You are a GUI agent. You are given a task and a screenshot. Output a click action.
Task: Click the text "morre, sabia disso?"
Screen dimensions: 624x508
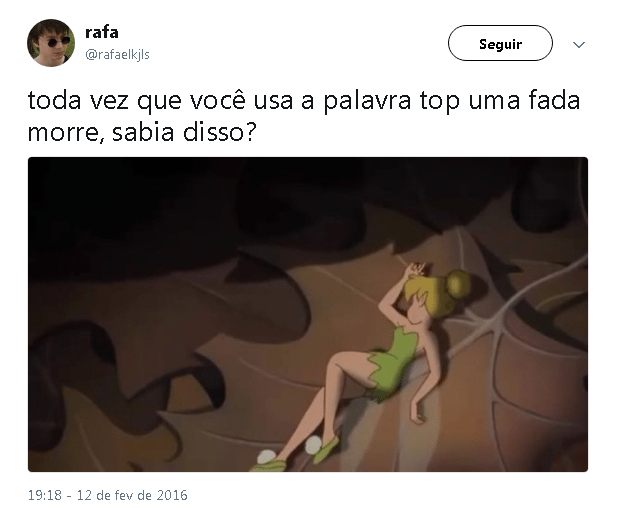tap(142, 132)
